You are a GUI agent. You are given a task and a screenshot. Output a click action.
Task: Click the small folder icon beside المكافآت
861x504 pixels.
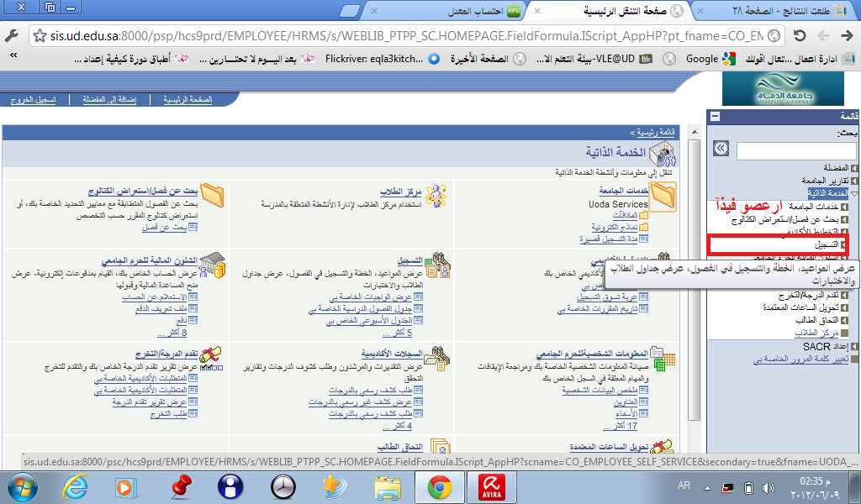point(643,216)
